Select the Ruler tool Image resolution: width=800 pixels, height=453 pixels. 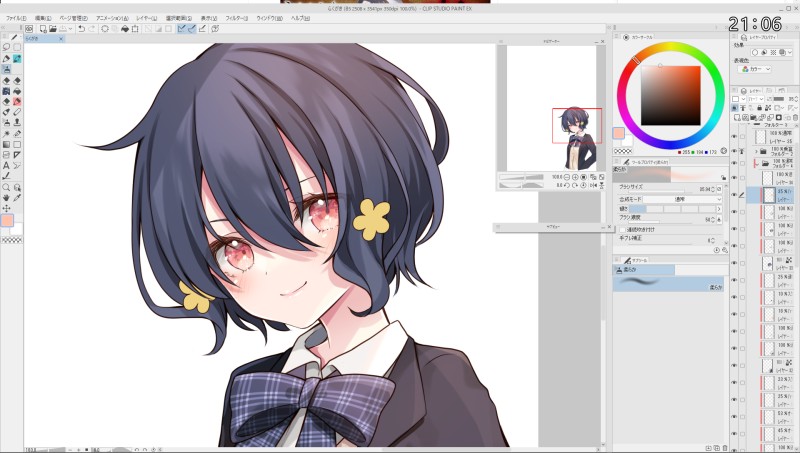17,155
